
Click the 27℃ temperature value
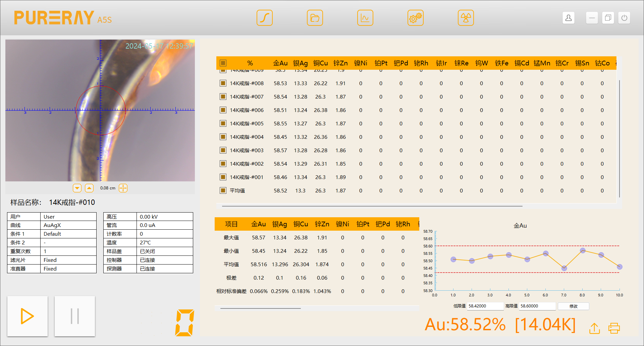point(165,243)
